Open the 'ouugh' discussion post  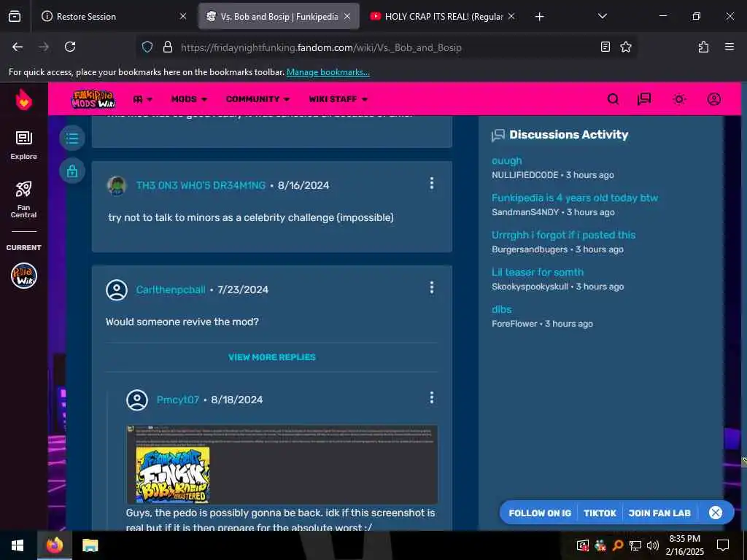pos(506,161)
